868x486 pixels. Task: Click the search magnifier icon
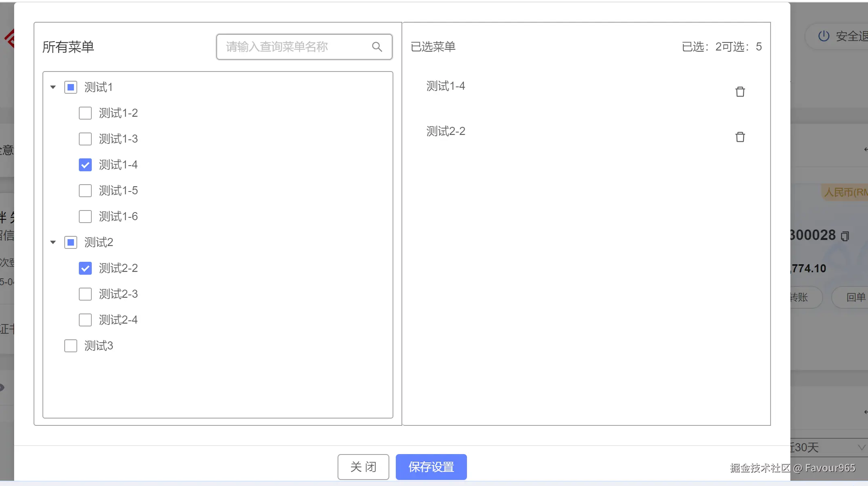point(377,47)
